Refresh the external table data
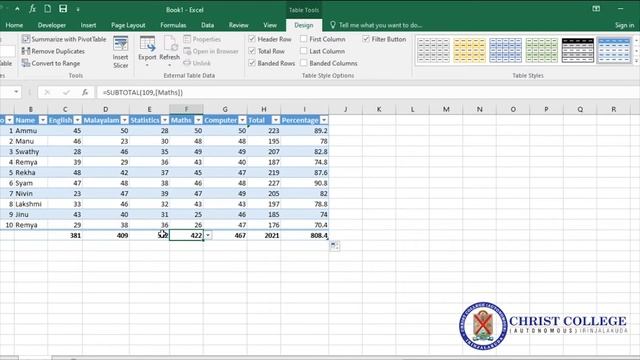Viewport: 640px width, 360px height. pos(169,52)
